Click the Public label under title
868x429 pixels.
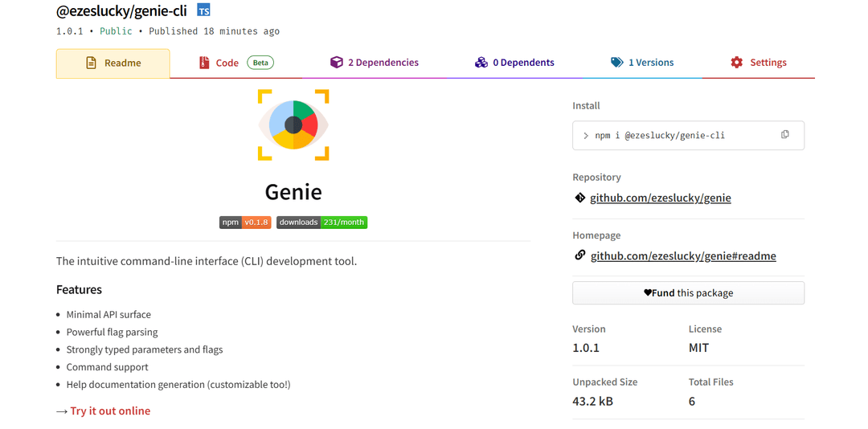click(x=116, y=31)
